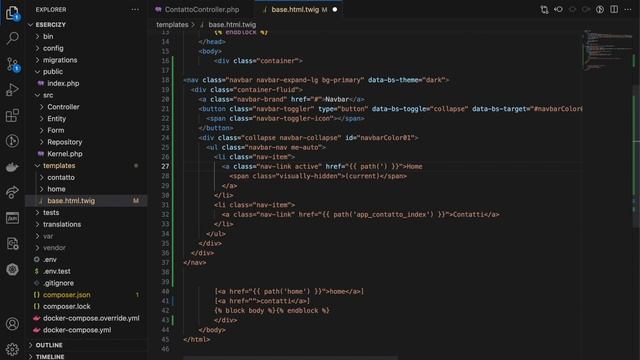This screenshot has height=360, width=640.
Task: Click templates breadcrumb segment
Action: (172, 24)
